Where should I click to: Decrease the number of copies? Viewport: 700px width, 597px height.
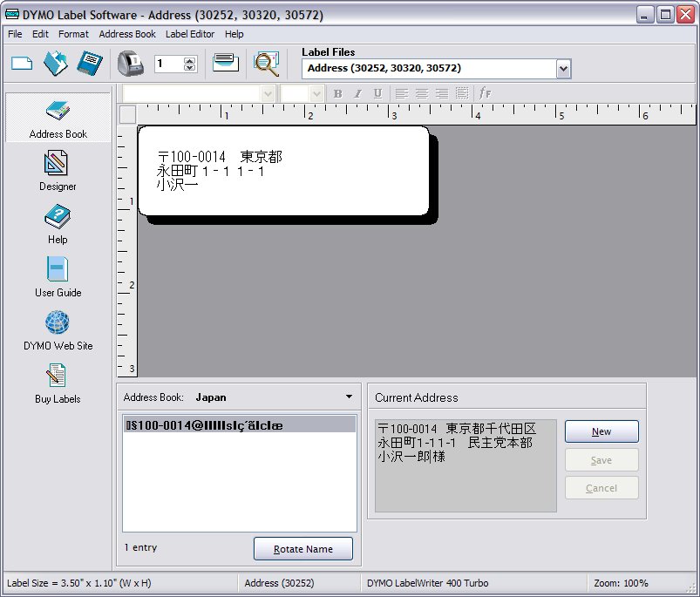point(190,67)
